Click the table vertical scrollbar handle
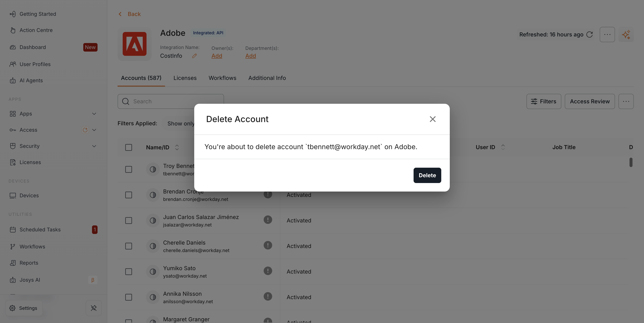Screen dimensions: 644x323 click(x=631, y=162)
